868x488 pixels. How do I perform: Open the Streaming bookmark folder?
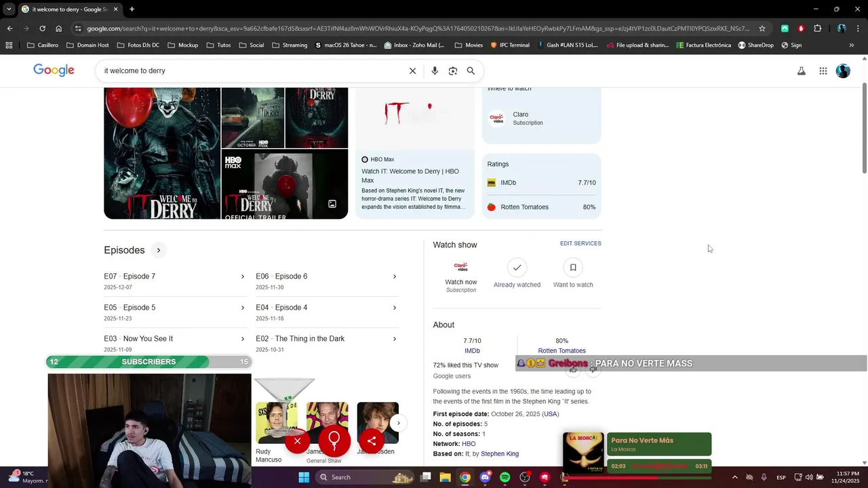pyautogui.click(x=290, y=45)
